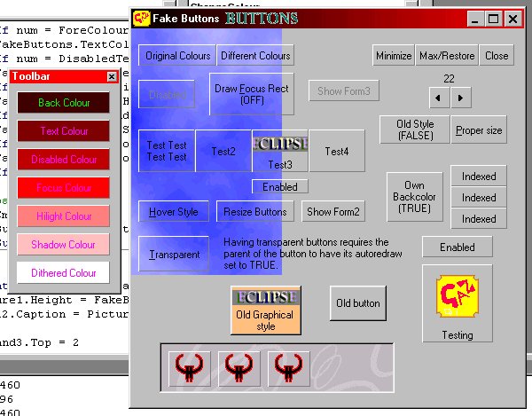This screenshot has width=532, height=416.
Task: Click the middle red demon icon button
Action: (x=237, y=366)
